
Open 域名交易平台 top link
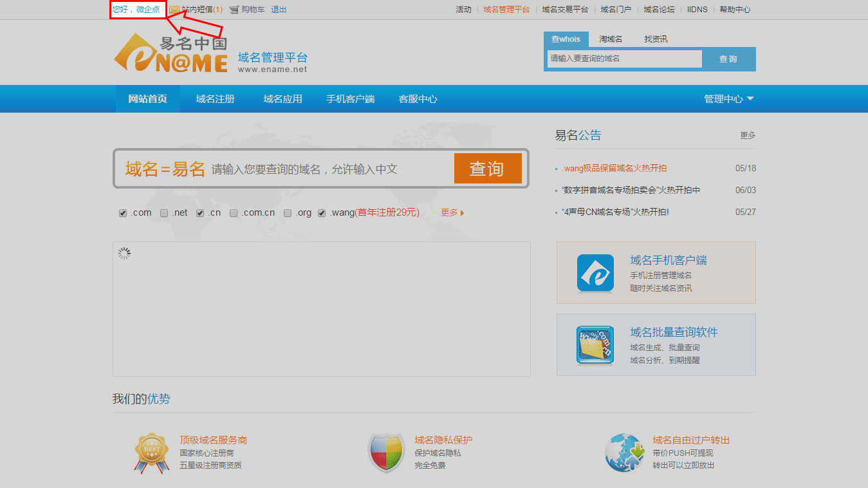point(565,10)
